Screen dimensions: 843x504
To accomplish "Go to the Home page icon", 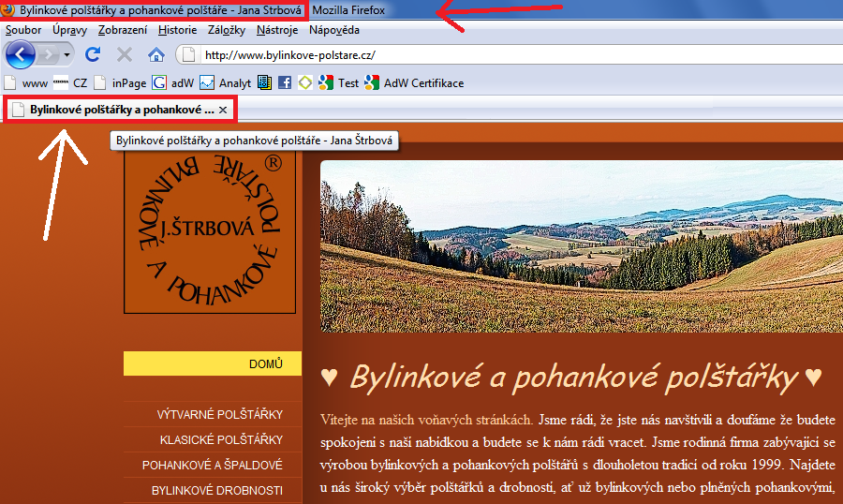I will click(x=155, y=54).
